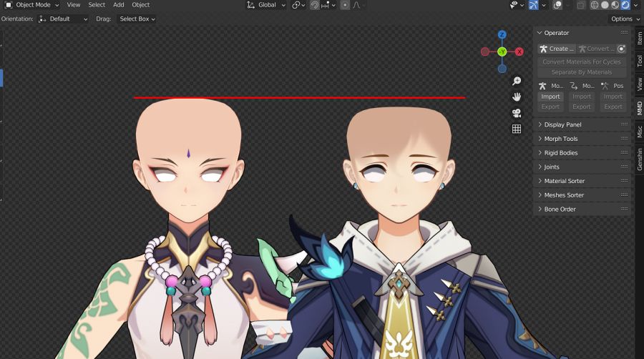Click the negative Z axis gizmo ball
The width and height of the screenshot is (644, 359).
pos(502,69)
